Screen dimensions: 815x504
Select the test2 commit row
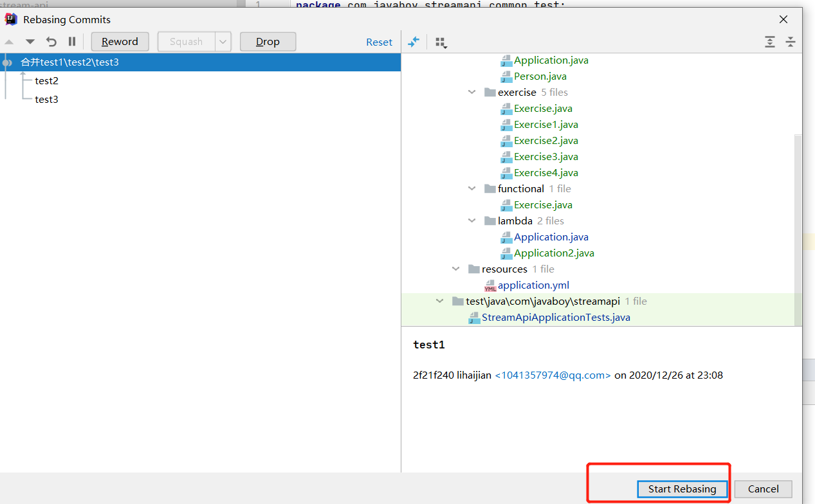200,80
